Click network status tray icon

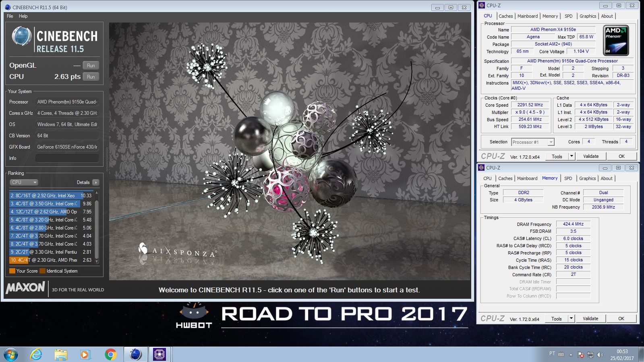(590, 355)
